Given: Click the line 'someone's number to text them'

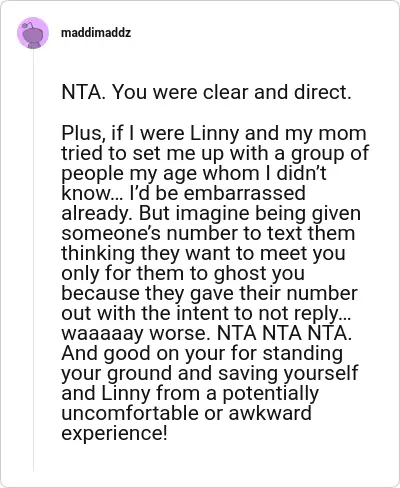Looking at the screenshot, I should pyautogui.click(x=208, y=233).
